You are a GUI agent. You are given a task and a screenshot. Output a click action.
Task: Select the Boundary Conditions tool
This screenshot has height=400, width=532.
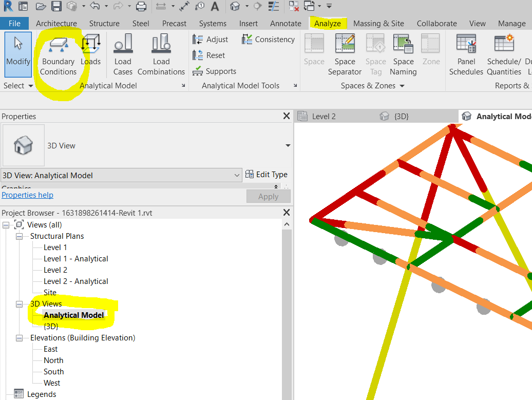point(58,55)
